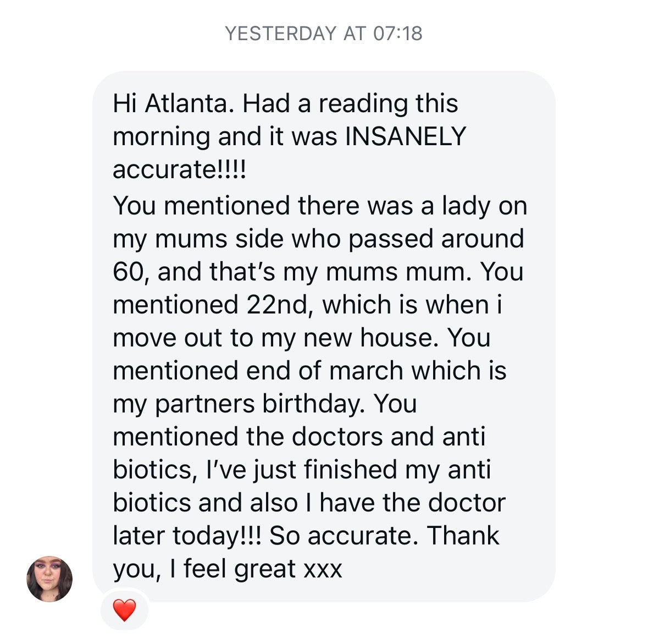Click the word reading in first line

(363, 103)
